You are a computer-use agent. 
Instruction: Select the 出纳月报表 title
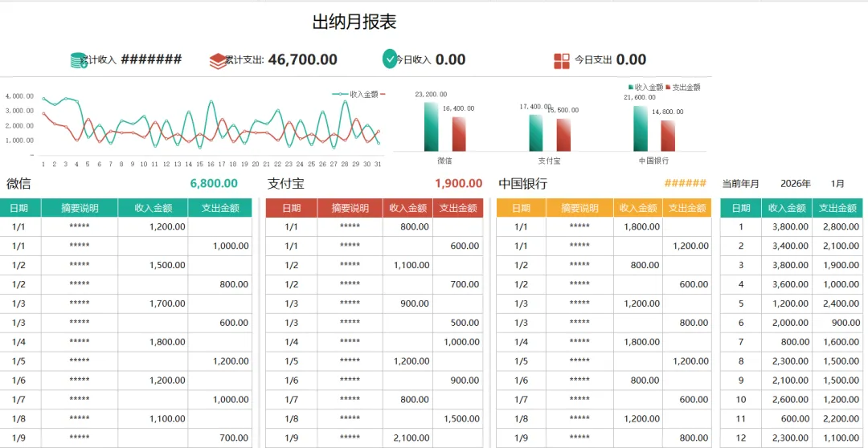tap(354, 22)
